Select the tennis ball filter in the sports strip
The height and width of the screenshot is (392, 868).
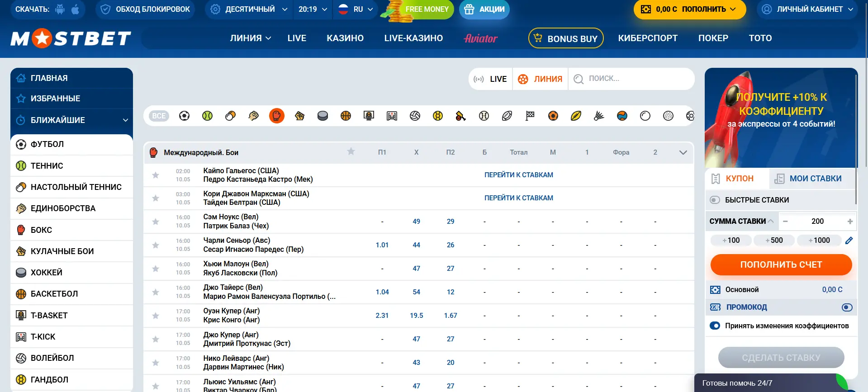207,116
